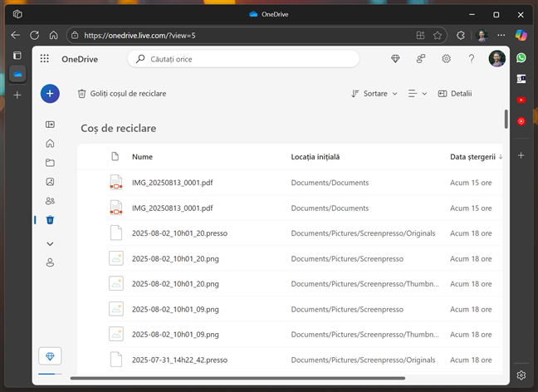538x392 pixels.
Task: Click the storage usage bar at bottom left
Action: pos(50,374)
